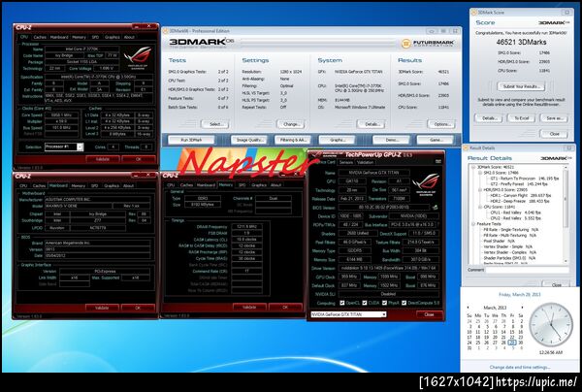Click the Graphs button in 3DMark06
Image resolution: width=582 pixels, height=392 pixels.
[337, 140]
